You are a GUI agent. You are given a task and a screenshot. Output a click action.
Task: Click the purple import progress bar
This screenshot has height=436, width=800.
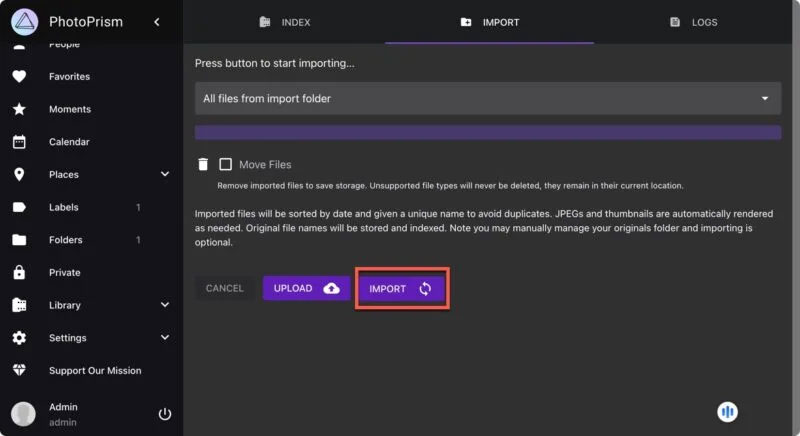[488, 133]
